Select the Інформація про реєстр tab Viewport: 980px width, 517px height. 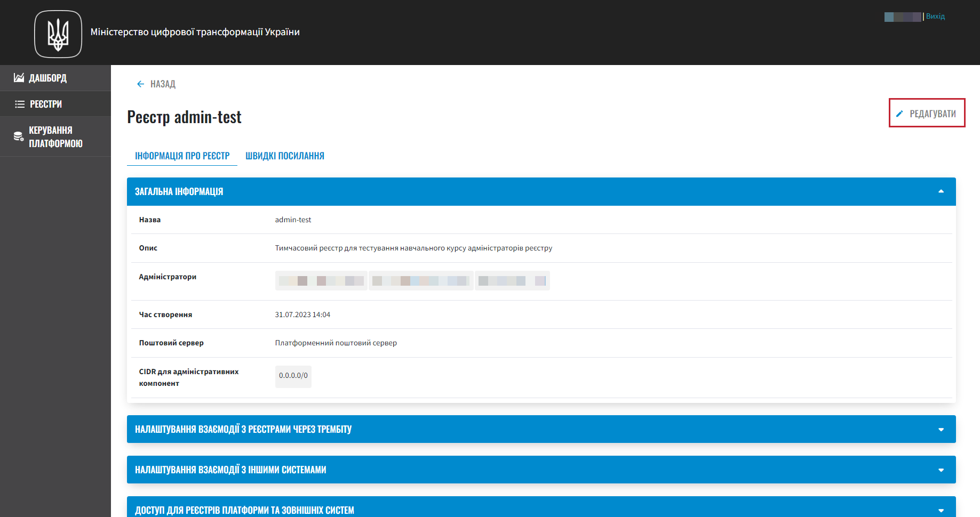pyautogui.click(x=182, y=156)
